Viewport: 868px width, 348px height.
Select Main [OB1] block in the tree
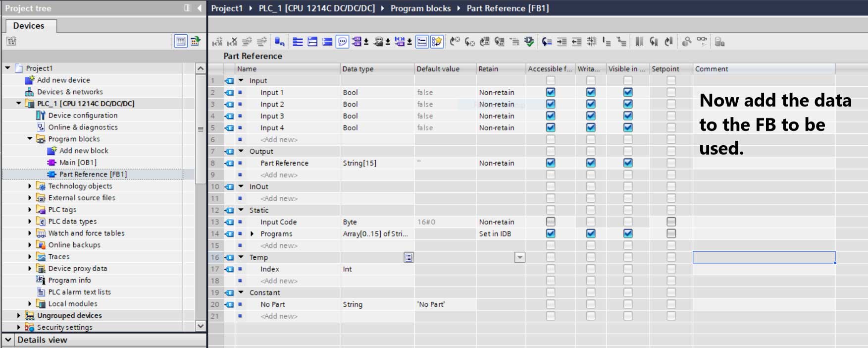coord(78,163)
